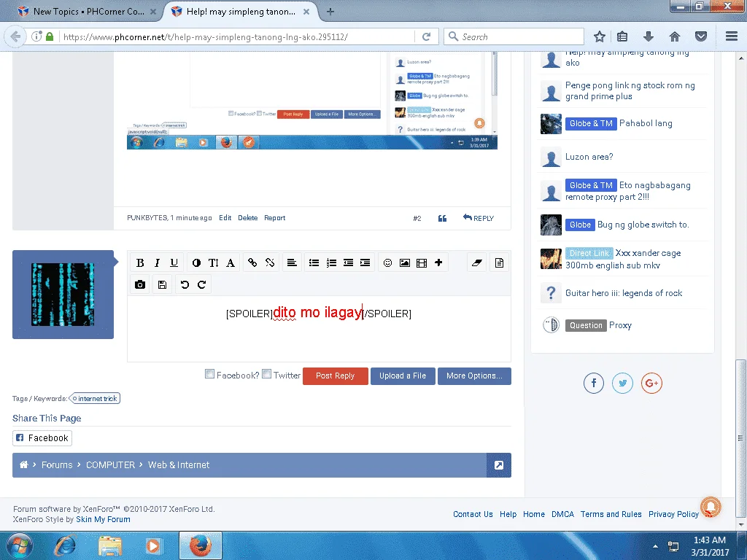Image resolution: width=747 pixels, height=560 pixels.
Task: Go to Firefox home page
Action: click(675, 36)
